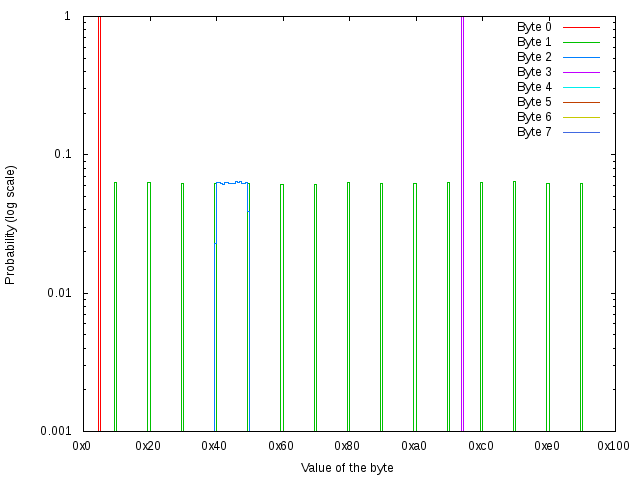This screenshot has width=640, height=480.
Task: Click the green spike above 0x60
Action: point(282,300)
